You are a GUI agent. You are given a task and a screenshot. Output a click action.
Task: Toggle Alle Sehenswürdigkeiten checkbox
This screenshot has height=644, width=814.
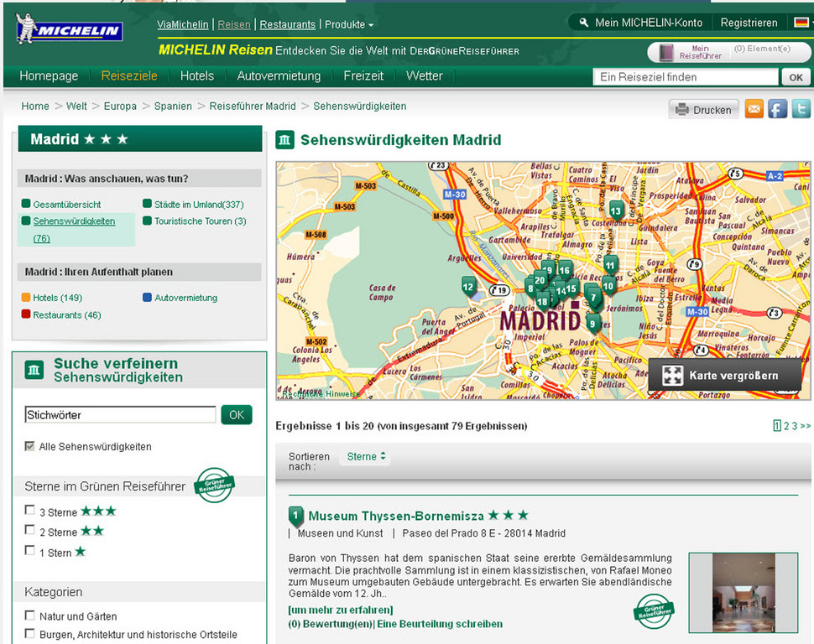coord(29,446)
